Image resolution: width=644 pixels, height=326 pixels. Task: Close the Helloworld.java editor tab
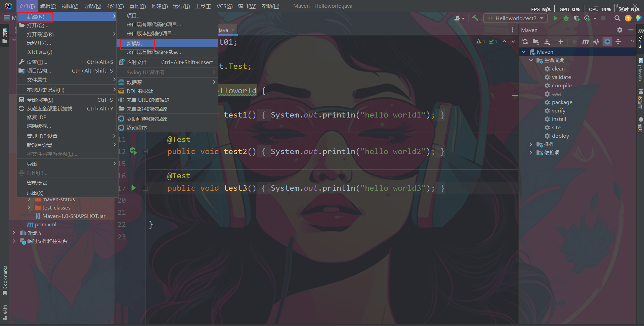point(233,30)
